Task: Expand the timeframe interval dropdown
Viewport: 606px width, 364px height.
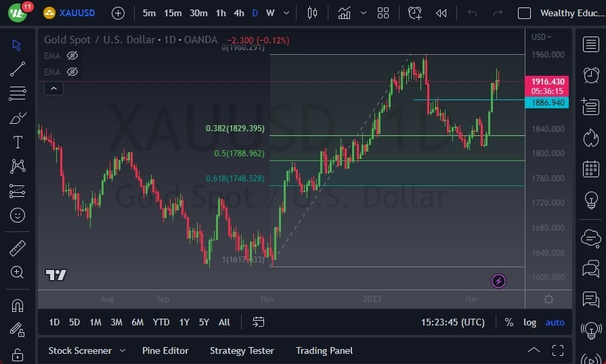Action: coord(286,13)
